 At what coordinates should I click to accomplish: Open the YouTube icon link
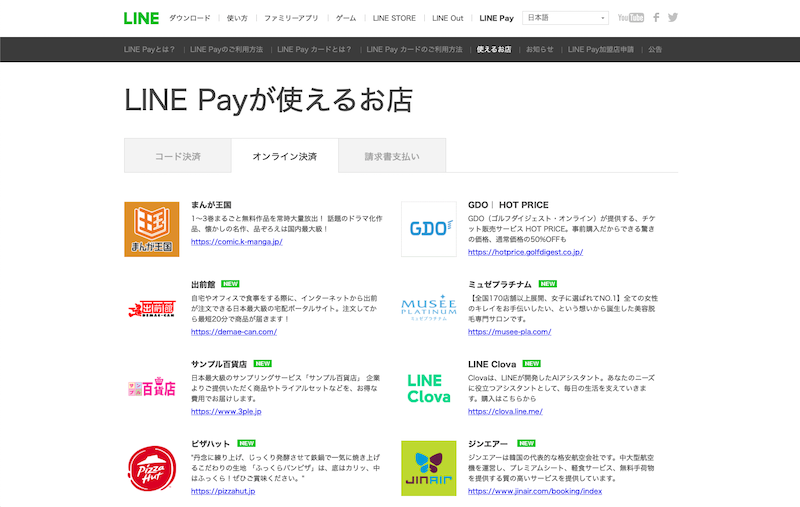630,18
